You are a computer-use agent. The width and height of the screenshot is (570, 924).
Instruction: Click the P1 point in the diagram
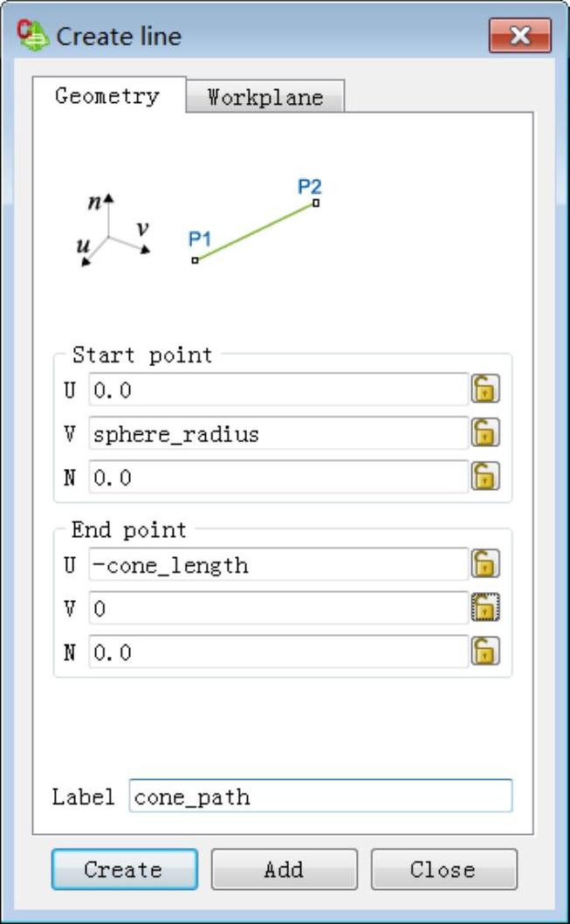coord(195,260)
